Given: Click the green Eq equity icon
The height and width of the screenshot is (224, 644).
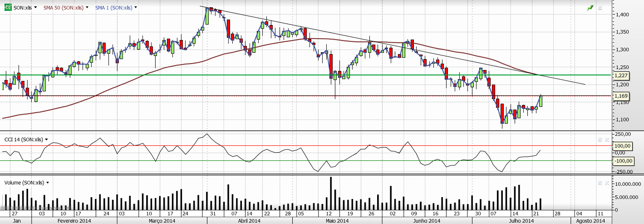Looking at the screenshot, I should [9, 8].
